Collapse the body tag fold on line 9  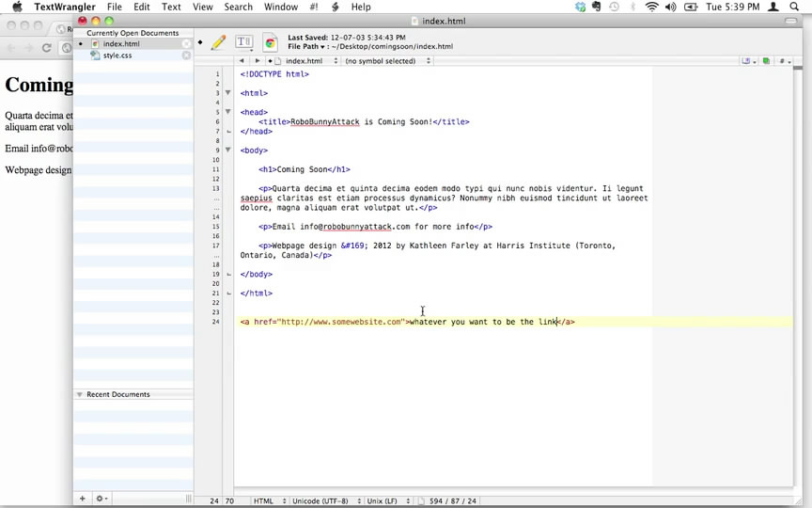[x=227, y=150]
